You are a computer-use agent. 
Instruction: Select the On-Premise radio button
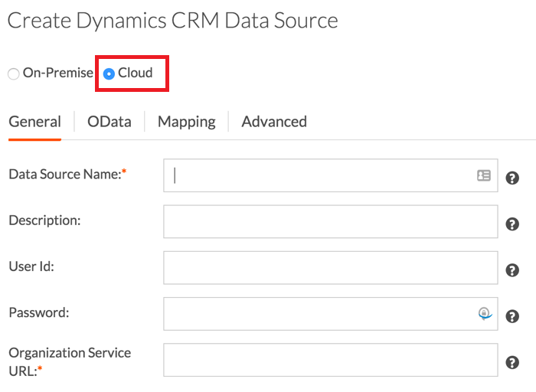click(14, 74)
